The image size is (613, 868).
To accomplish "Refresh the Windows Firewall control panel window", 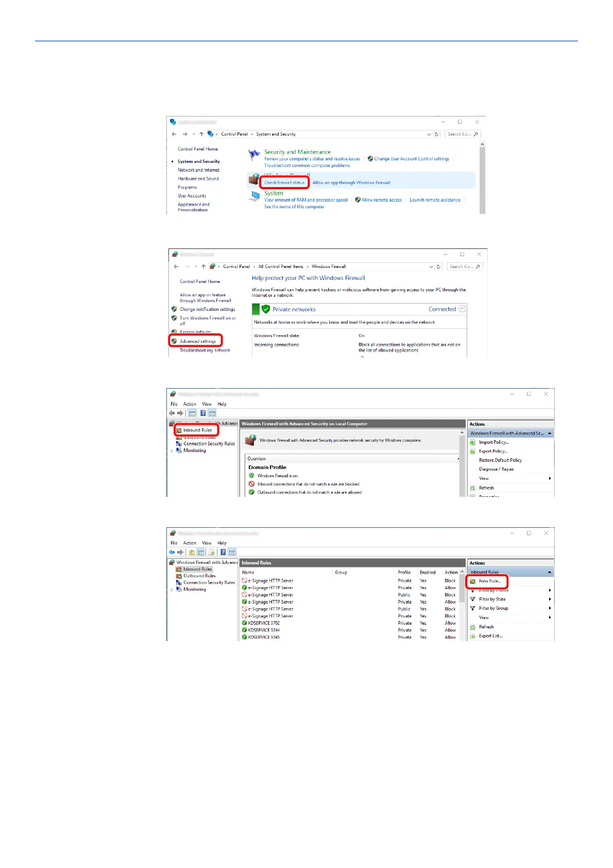I will 439,266.
